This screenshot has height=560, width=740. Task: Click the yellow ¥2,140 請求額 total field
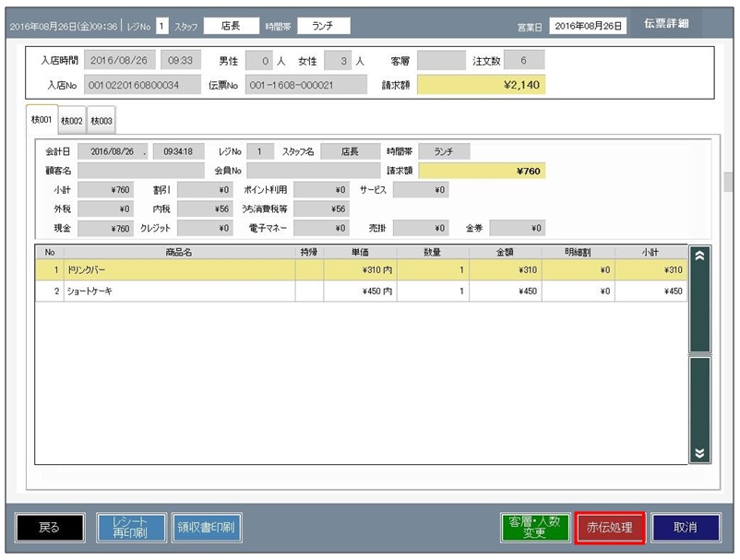pyautogui.click(x=481, y=85)
